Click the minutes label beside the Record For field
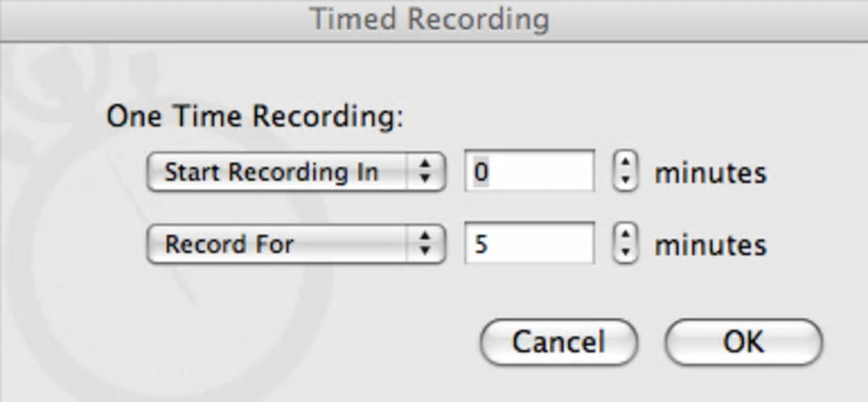 pos(710,245)
